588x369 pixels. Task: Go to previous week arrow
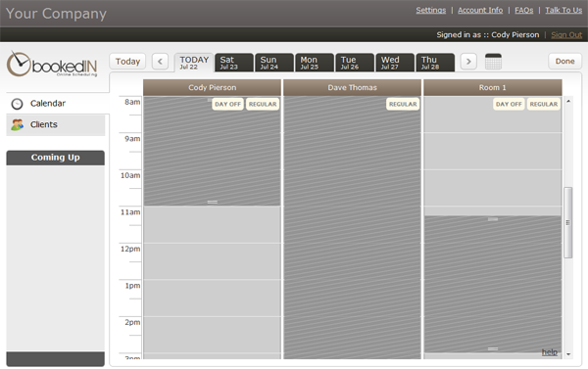160,62
